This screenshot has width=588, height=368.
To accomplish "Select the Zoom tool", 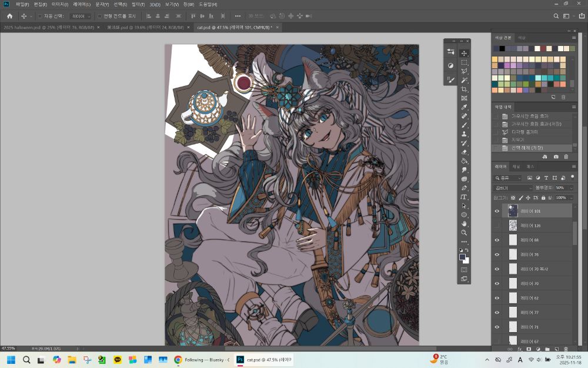I will [x=464, y=233].
